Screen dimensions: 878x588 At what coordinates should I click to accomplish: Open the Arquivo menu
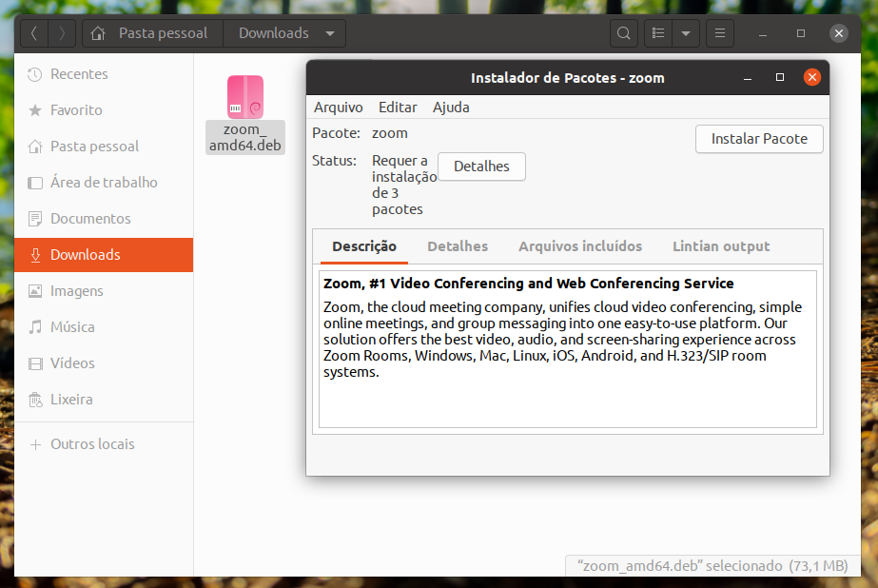coord(339,108)
